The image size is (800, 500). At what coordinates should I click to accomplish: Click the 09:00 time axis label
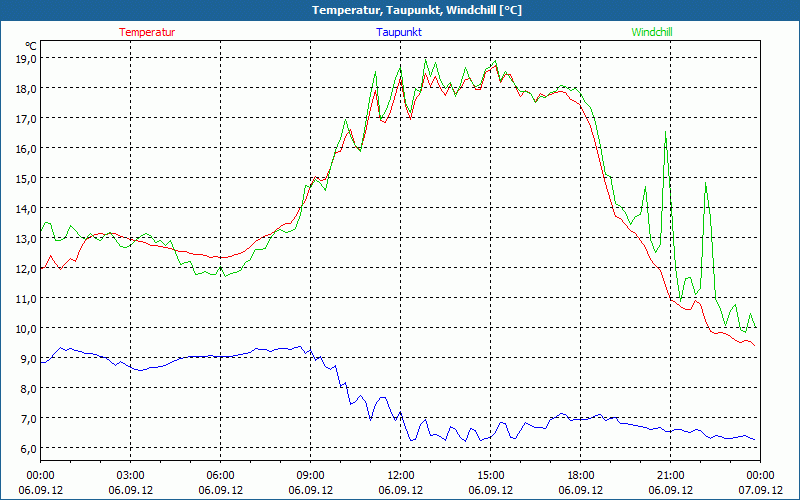310,476
